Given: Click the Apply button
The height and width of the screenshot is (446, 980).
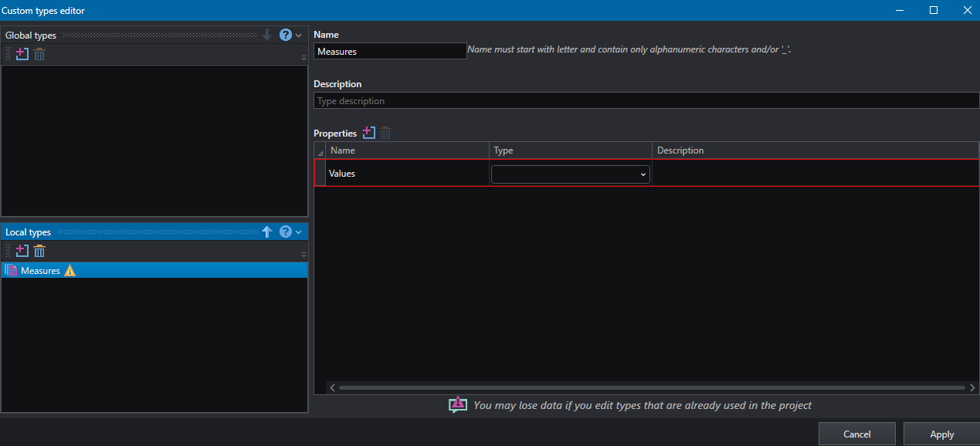Looking at the screenshot, I should click(941, 434).
